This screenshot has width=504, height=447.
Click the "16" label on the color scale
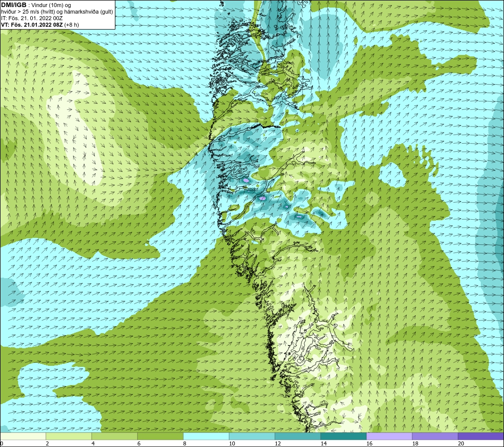[x=369, y=444]
